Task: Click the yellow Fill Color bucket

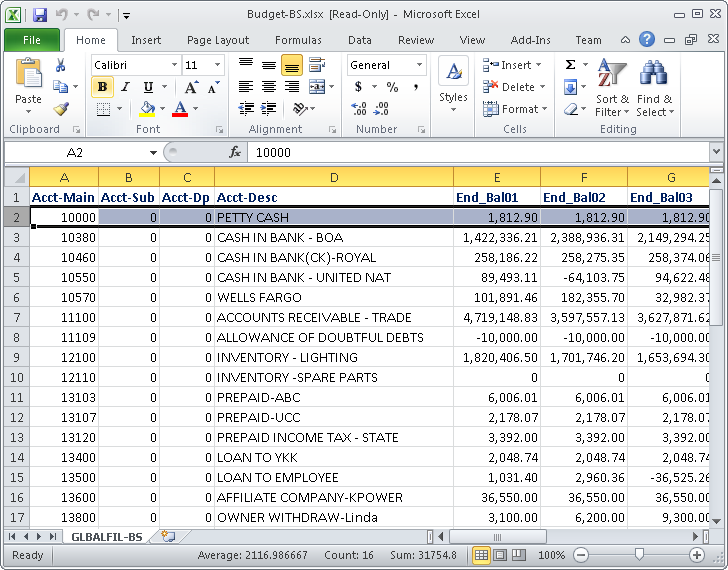Action: [148, 109]
